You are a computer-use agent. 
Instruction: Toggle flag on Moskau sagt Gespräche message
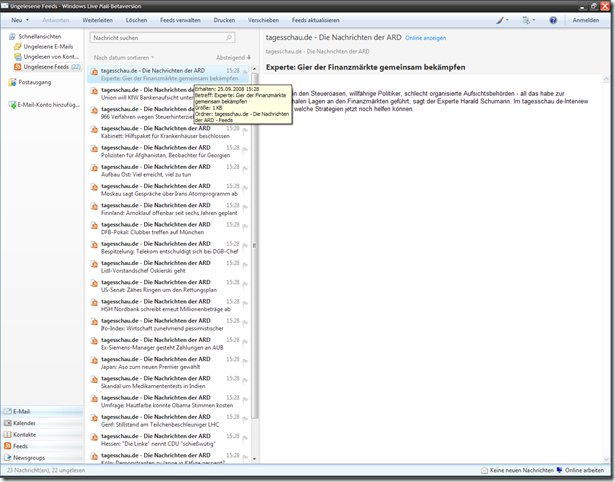click(x=246, y=188)
